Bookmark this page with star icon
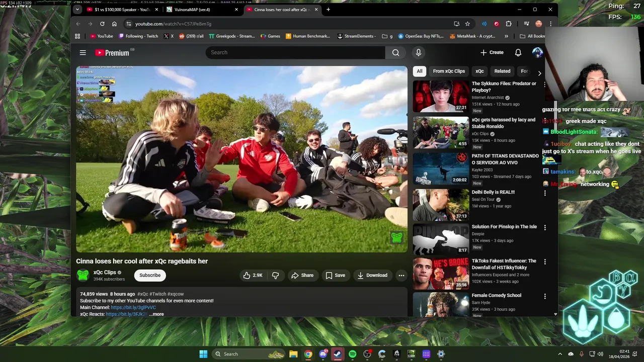 [467, 24]
